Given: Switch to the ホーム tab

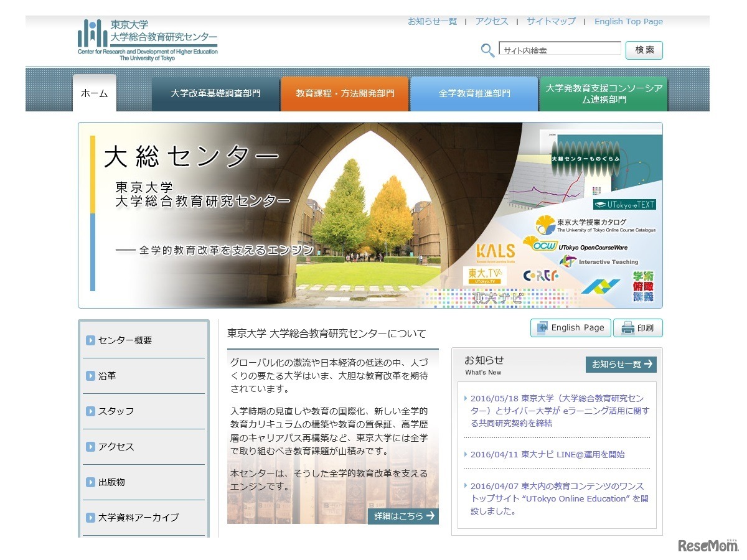Looking at the screenshot, I should pyautogui.click(x=95, y=93).
